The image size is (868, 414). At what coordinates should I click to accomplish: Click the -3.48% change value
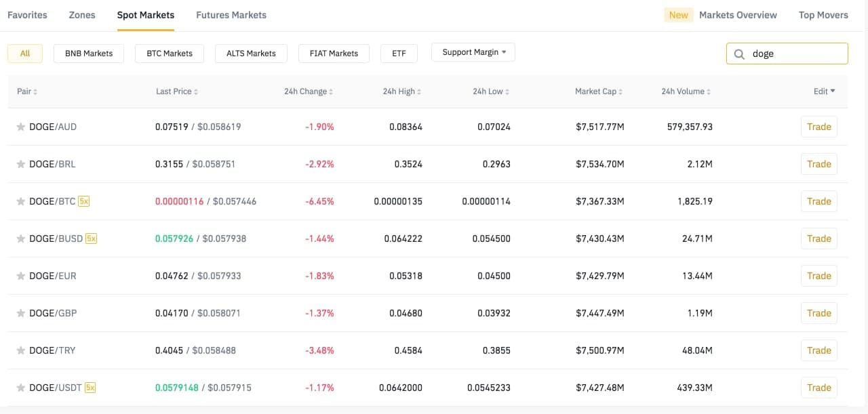click(x=319, y=350)
